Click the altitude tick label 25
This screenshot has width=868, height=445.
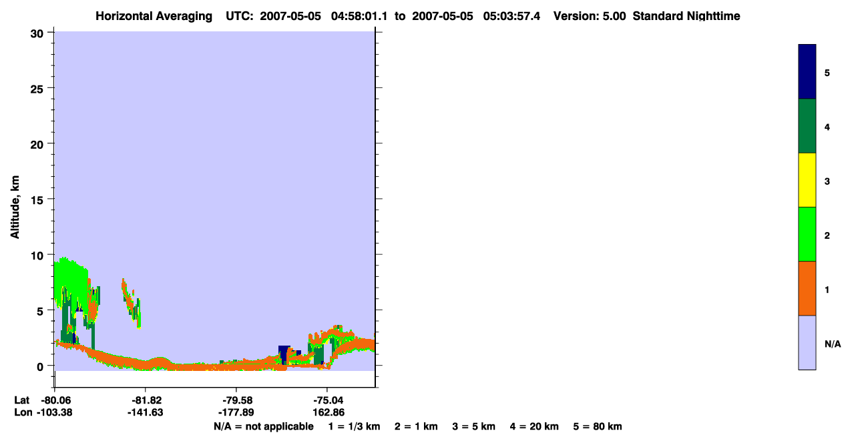click(39, 88)
